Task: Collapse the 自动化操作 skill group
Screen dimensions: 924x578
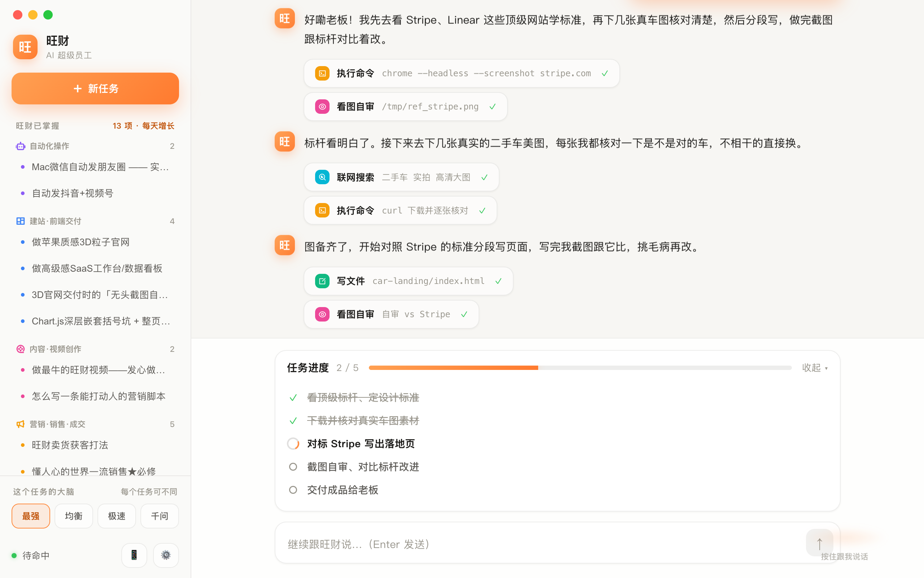Action: click(x=95, y=146)
